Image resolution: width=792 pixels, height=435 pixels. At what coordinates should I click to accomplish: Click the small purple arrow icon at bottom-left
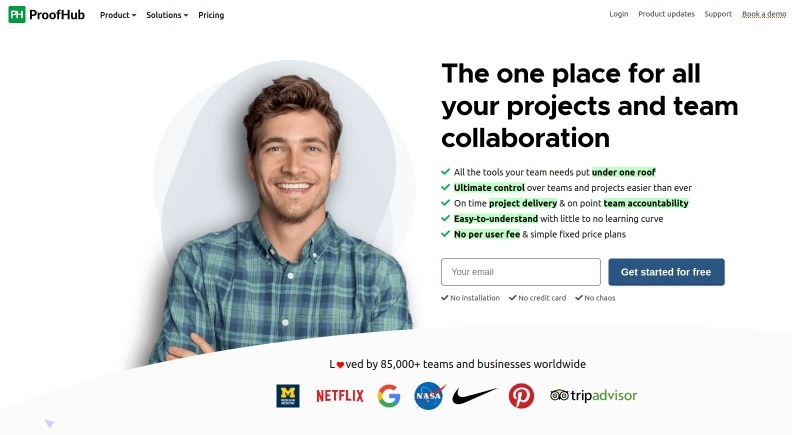pos(49,423)
